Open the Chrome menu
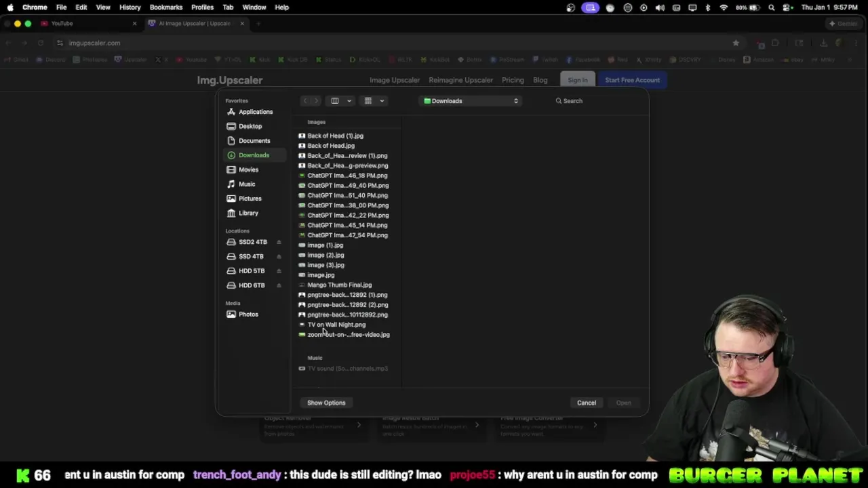The width and height of the screenshot is (868, 488). tap(35, 7)
